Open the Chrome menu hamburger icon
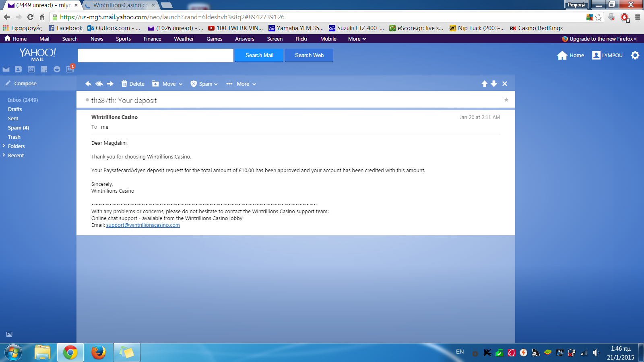The height and width of the screenshot is (362, 644). (638, 17)
